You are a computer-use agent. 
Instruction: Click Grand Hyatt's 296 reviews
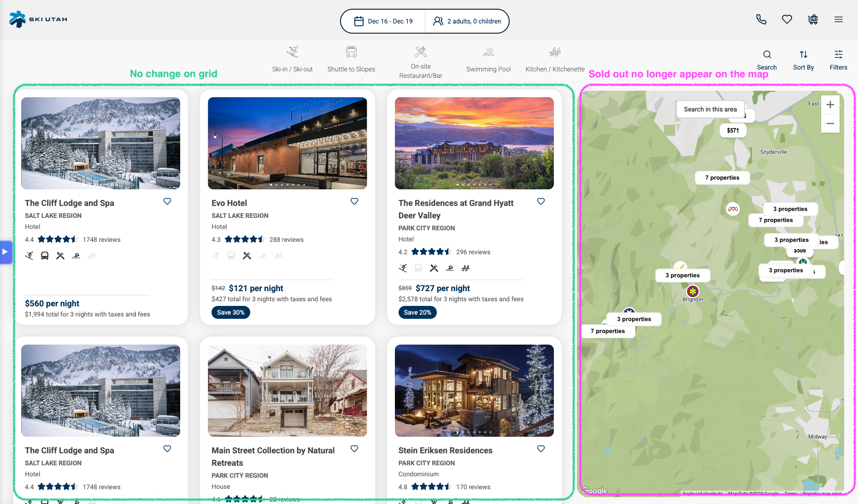click(x=473, y=252)
